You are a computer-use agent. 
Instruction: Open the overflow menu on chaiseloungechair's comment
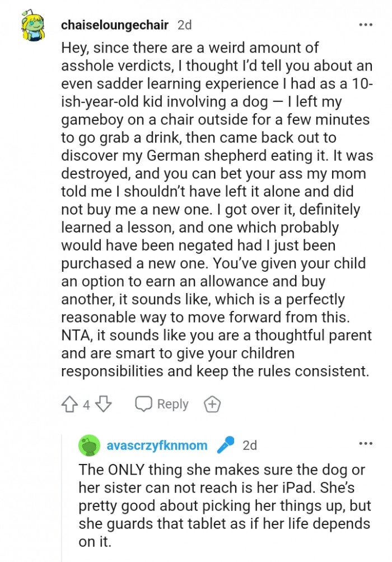(367, 25)
